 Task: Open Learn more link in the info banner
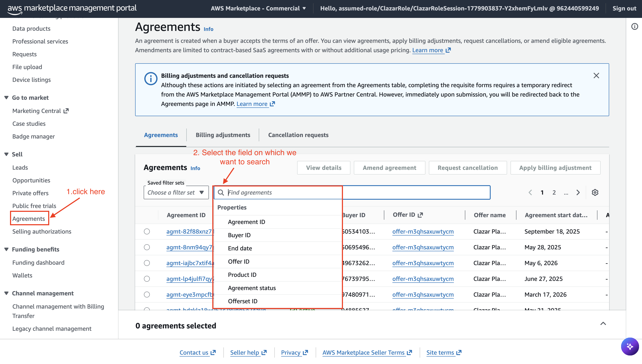(256, 104)
